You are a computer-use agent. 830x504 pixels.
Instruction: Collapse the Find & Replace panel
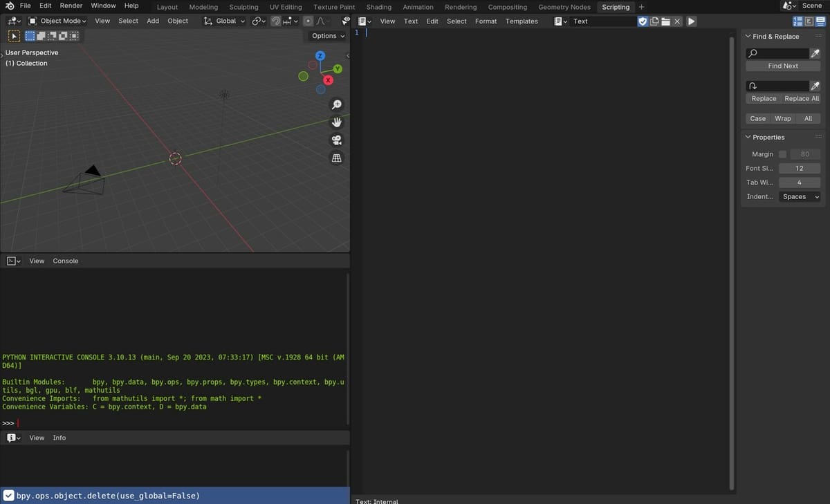pyautogui.click(x=748, y=37)
